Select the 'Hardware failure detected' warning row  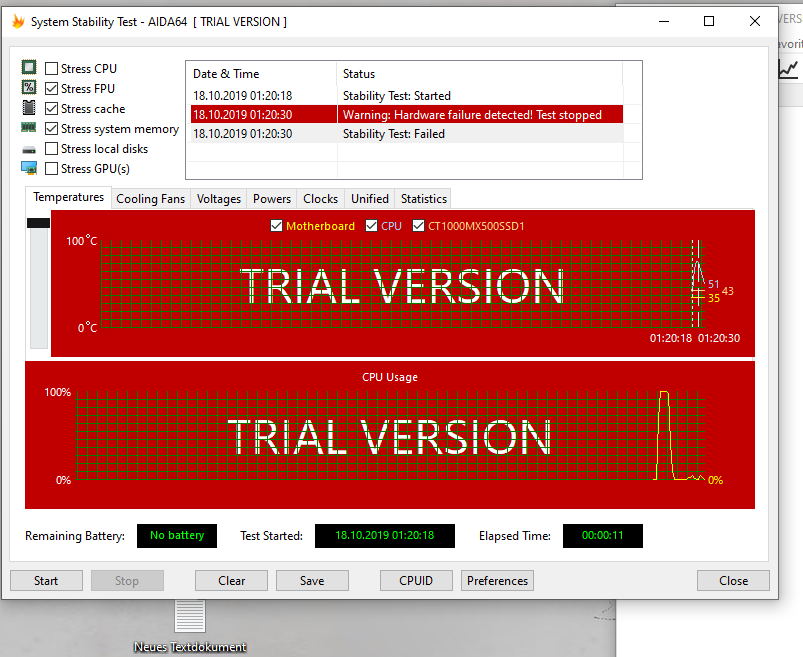click(407, 115)
